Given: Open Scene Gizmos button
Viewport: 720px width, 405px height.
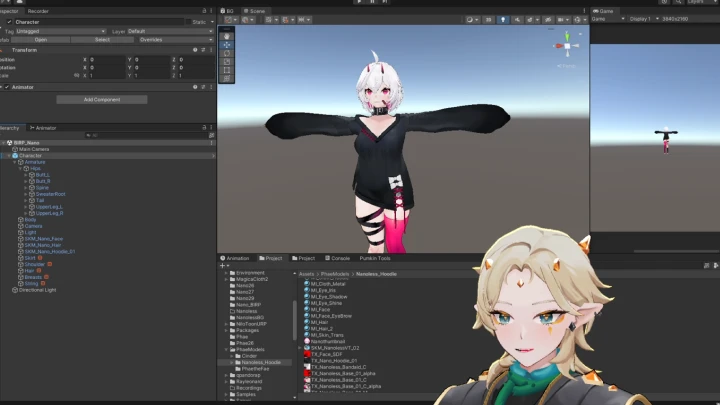Looking at the screenshot, I should 577,20.
